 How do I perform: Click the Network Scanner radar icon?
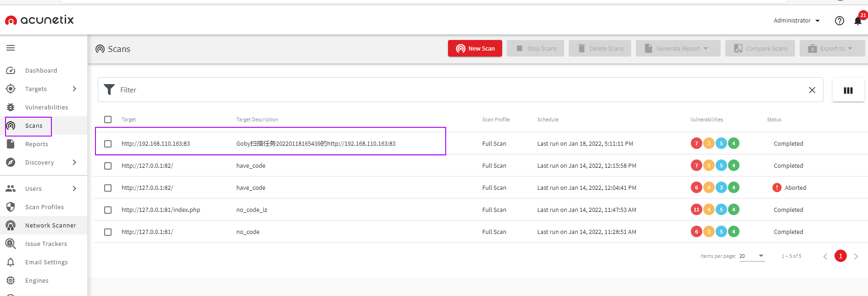11,225
